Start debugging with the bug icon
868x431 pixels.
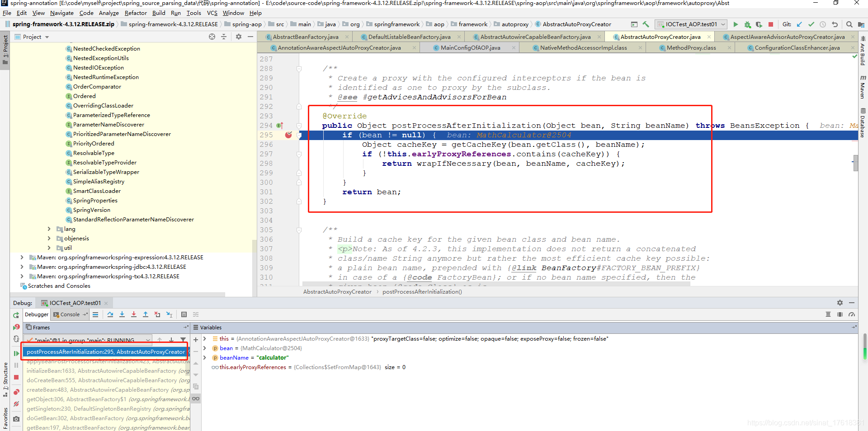(747, 24)
